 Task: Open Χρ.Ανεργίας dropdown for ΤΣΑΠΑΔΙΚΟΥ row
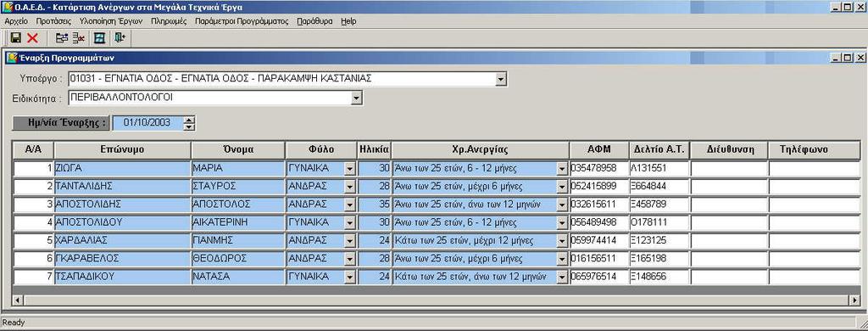point(562,277)
